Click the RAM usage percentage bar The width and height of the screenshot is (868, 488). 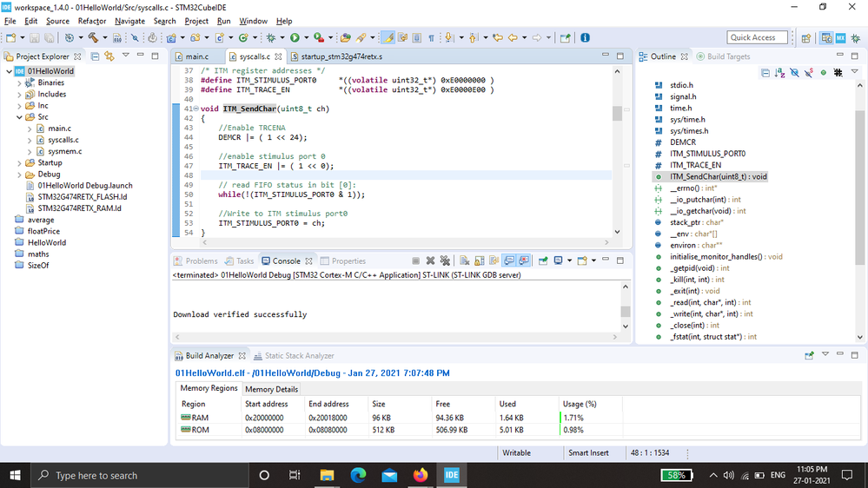tap(591, 418)
